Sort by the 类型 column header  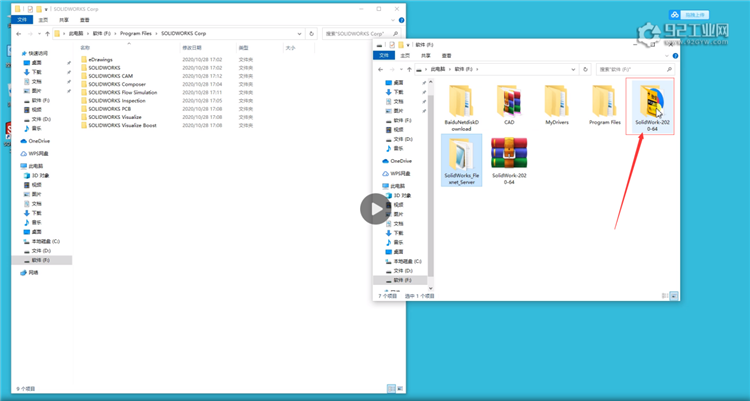(243, 48)
